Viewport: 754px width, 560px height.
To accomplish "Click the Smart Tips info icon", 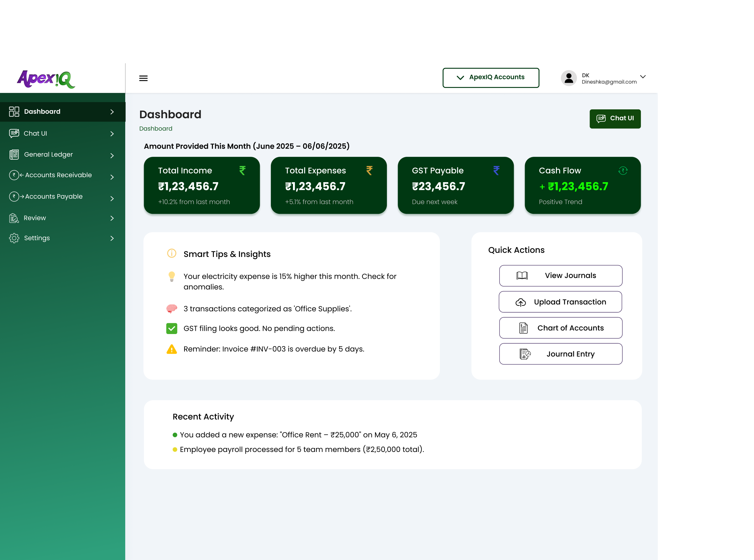I will pyautogui.click(x=172, y=253).
